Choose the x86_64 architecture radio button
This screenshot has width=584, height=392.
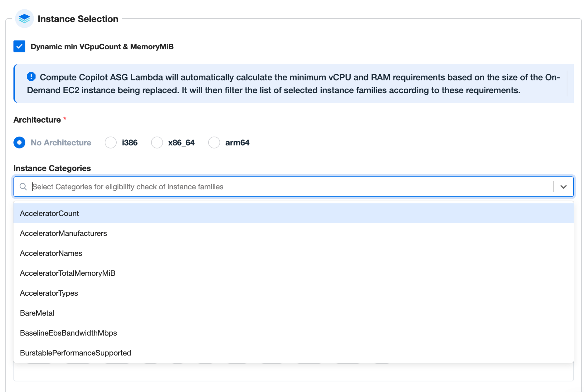tap(157, 143)
